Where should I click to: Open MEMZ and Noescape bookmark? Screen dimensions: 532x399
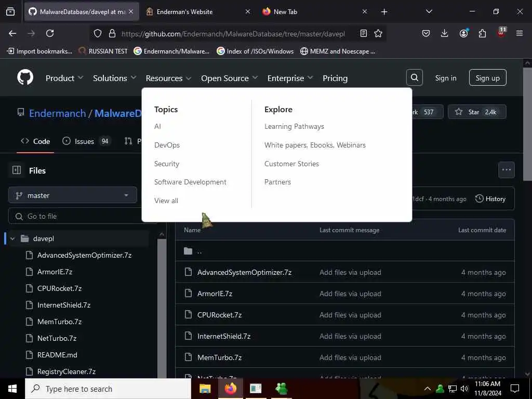pyautogui.click(x=338, y=51)
